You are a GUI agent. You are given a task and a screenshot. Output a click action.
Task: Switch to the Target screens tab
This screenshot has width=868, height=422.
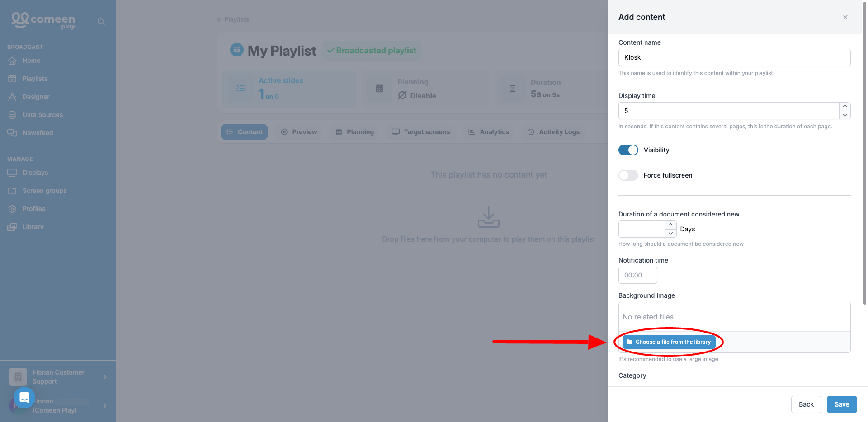421,132
